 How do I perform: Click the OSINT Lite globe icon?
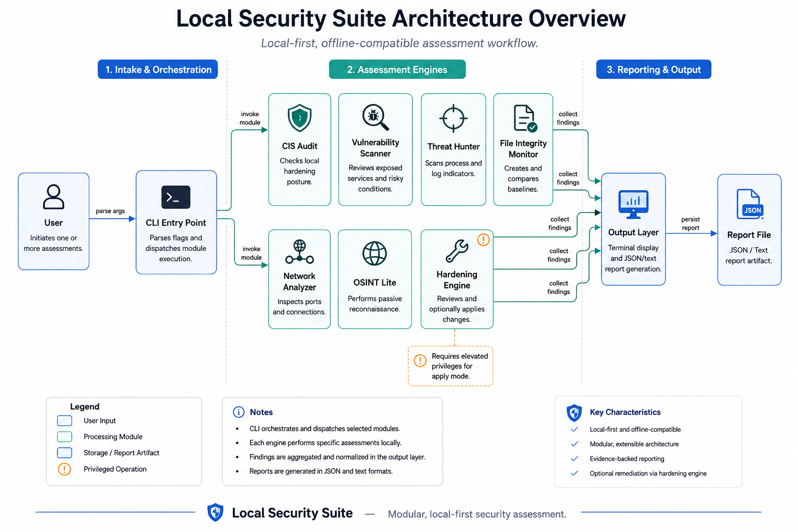coord(375,254)
